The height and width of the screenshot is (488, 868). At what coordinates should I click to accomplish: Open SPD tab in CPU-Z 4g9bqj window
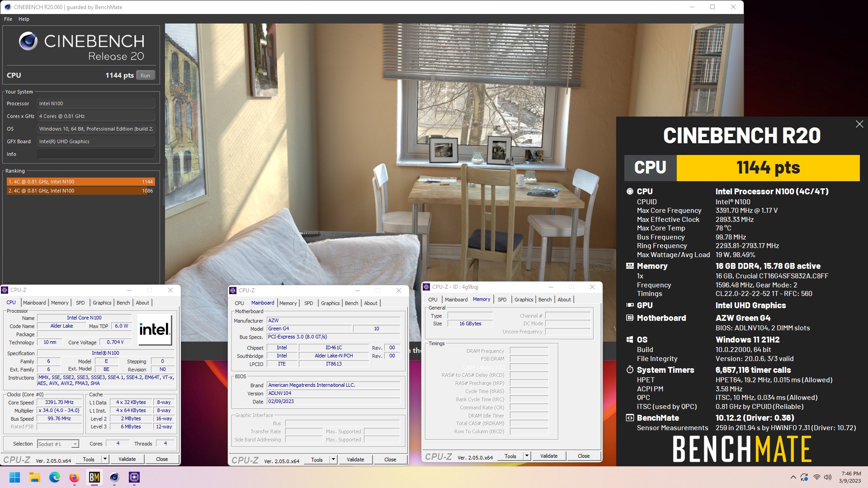502,300
